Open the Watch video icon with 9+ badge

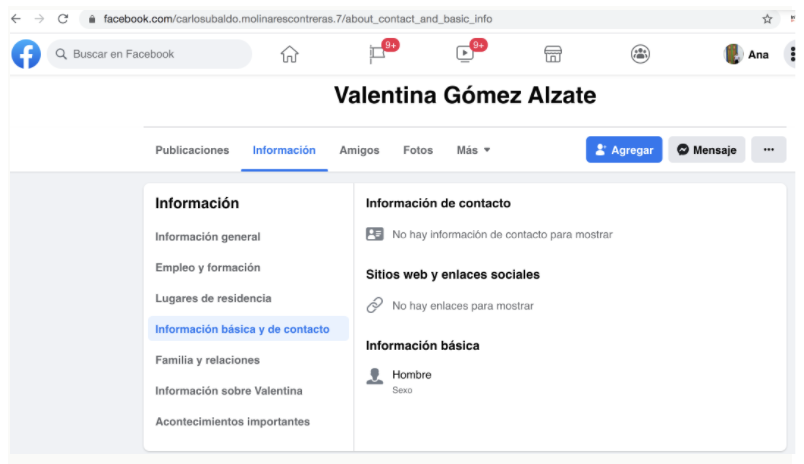465,53
